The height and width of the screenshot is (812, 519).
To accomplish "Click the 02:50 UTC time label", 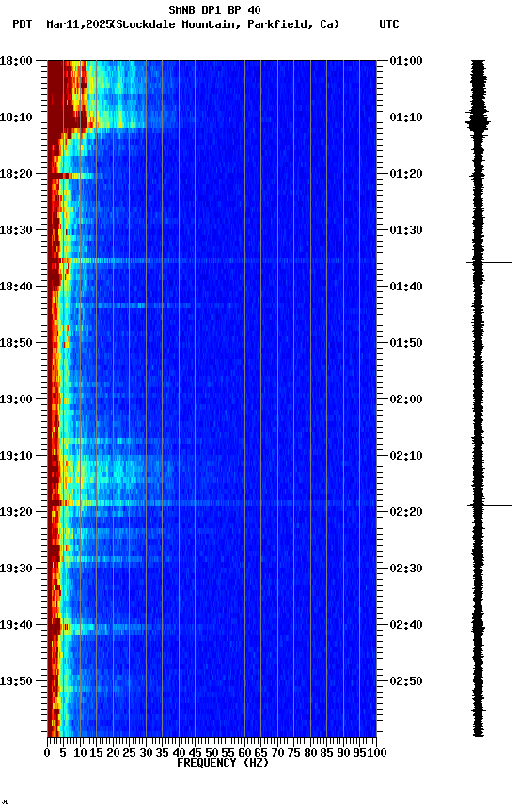I will [x=406, y=681].
